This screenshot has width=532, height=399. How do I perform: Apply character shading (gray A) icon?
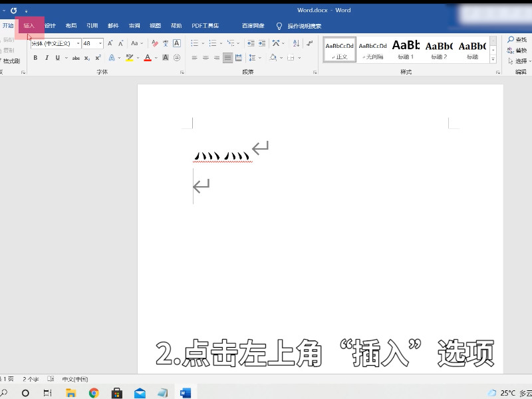(x=166, y=58)
